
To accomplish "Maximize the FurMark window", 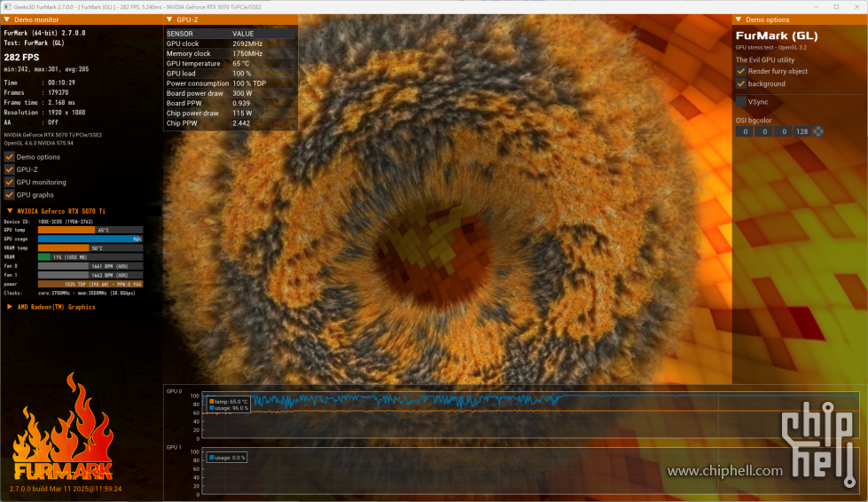I will click(x=836, y=6).
